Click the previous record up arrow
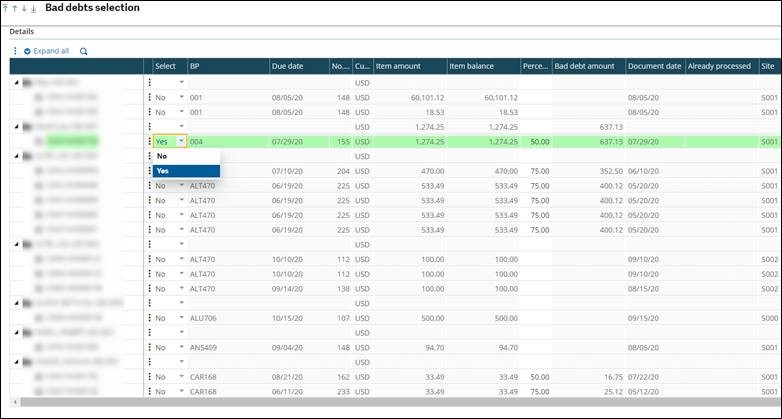782x419 pixels. click(x=15, y=8)
